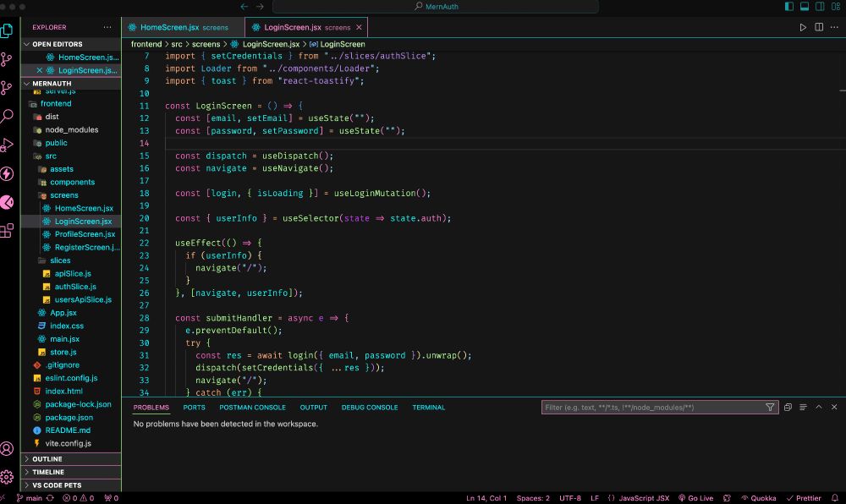This screenshot has width=846, height=504.
Task: Toggle the secondary sidebar layout icon
Action: (x=820, y=7)
